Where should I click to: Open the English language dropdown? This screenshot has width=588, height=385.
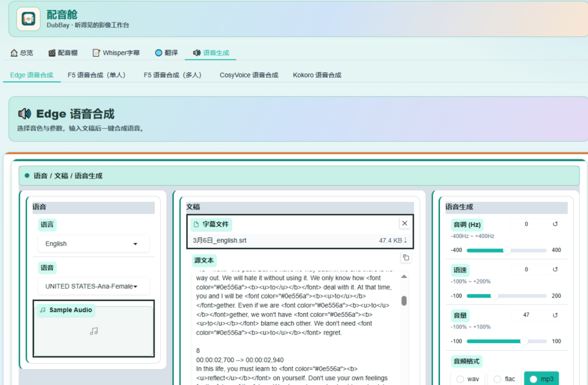point(94,243)
